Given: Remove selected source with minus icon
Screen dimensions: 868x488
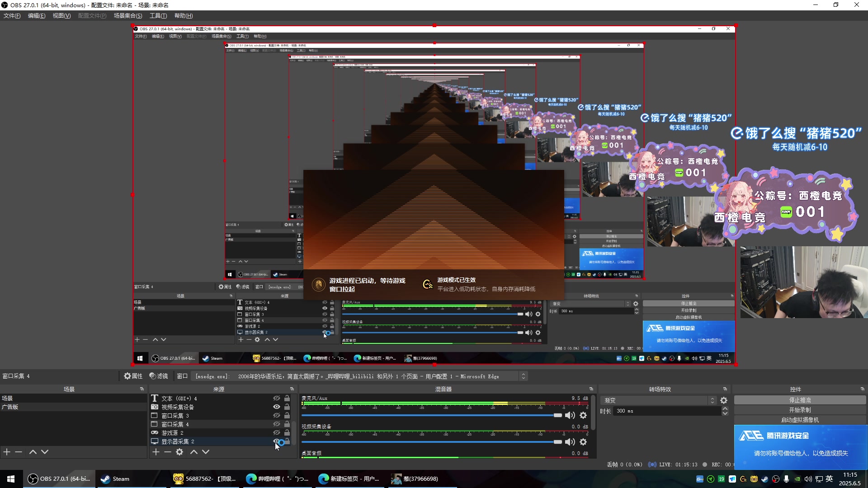Looking at the screenshot, I should 168,452.
